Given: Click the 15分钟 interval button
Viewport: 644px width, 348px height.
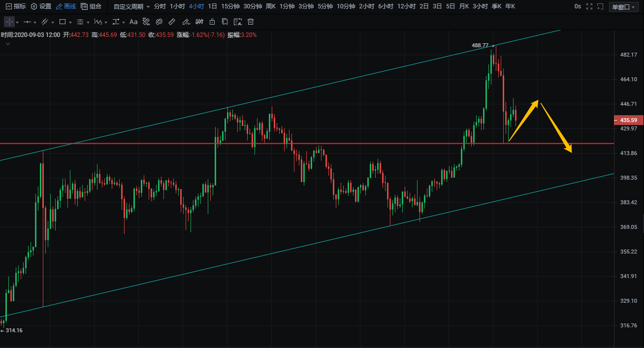Looking at the screenshot, I should tap(230, 6).
